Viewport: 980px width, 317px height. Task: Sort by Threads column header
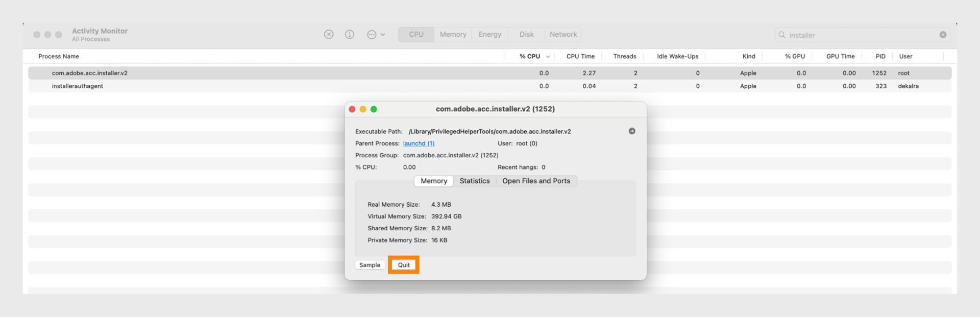point(624,56)
